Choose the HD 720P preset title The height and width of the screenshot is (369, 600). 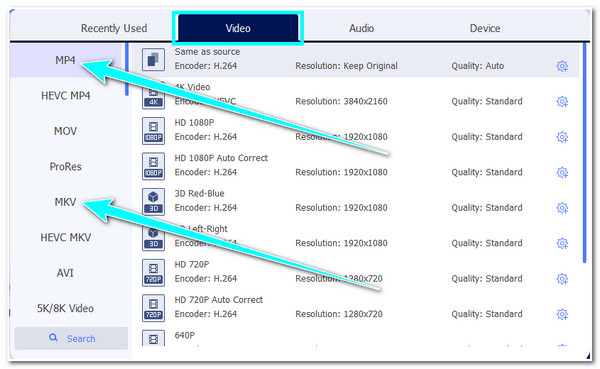coord(192,265)
